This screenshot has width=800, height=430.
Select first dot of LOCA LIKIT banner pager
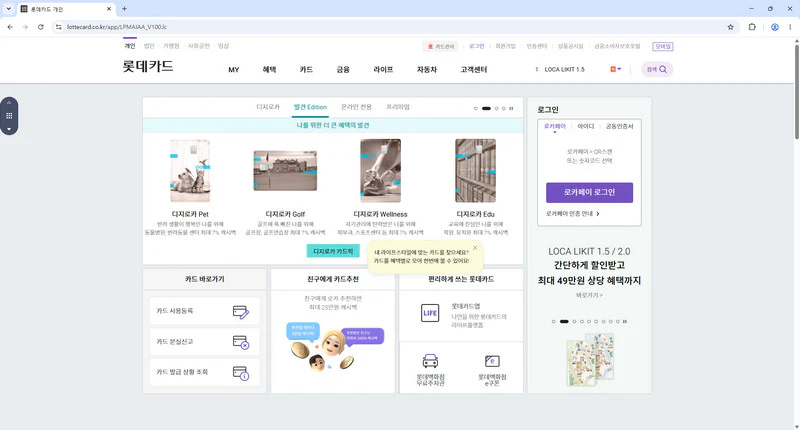coord(554,321)
